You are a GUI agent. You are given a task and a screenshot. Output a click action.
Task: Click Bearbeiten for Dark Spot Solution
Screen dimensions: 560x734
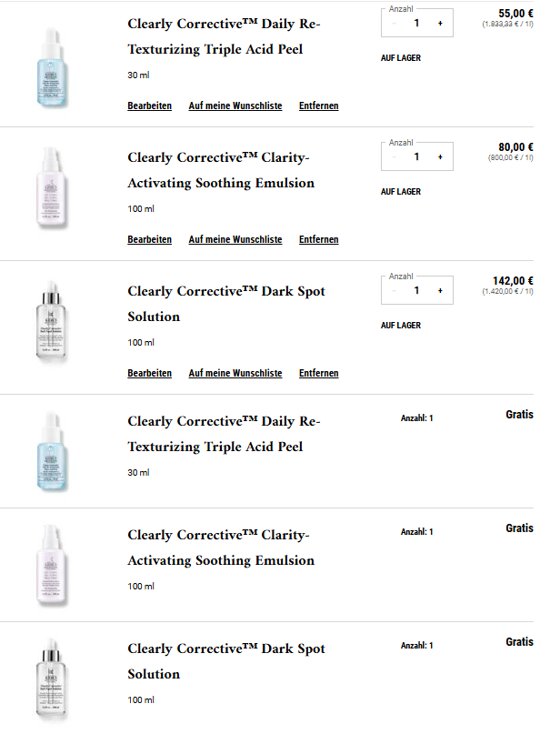click(x=149, y=374)
